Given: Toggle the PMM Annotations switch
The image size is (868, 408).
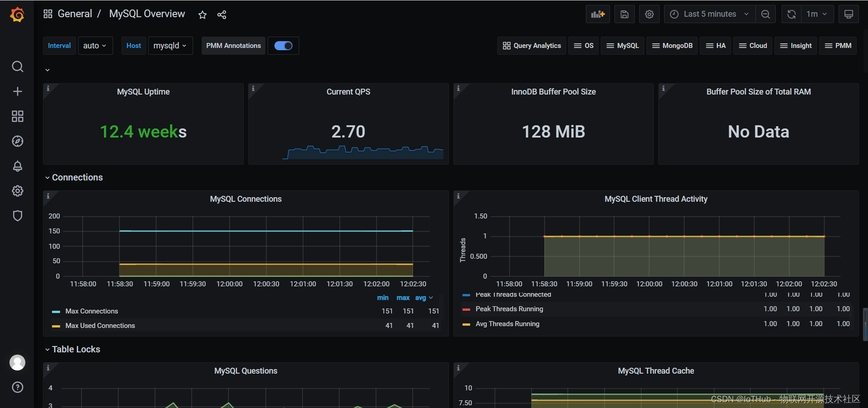Looking at the screenshot, I should click(283, 46).
